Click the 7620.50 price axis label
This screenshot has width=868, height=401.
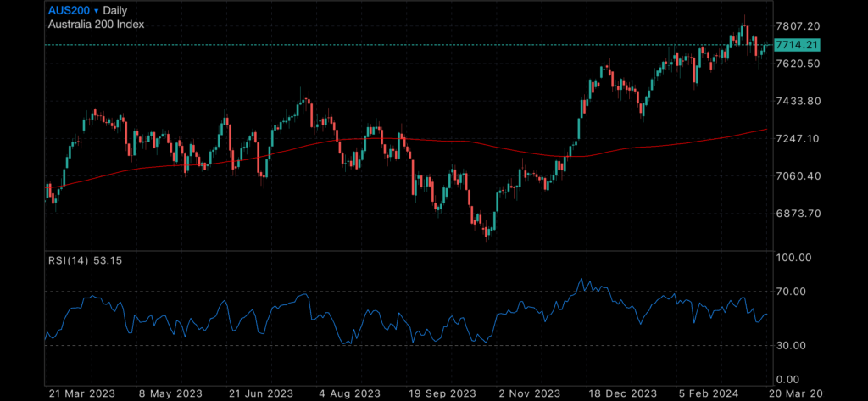click(x=798, y=64)
